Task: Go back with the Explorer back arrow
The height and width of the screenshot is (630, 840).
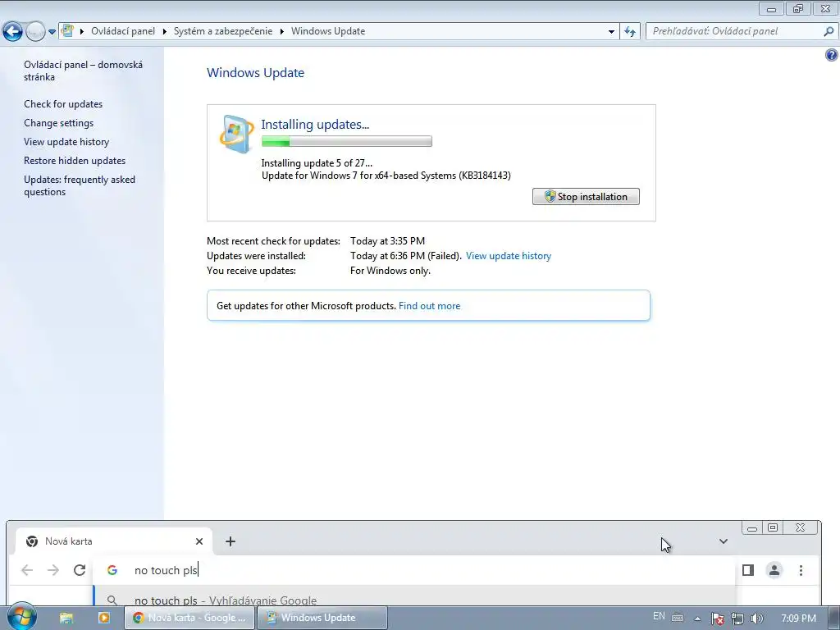Action: pos(13,32)
